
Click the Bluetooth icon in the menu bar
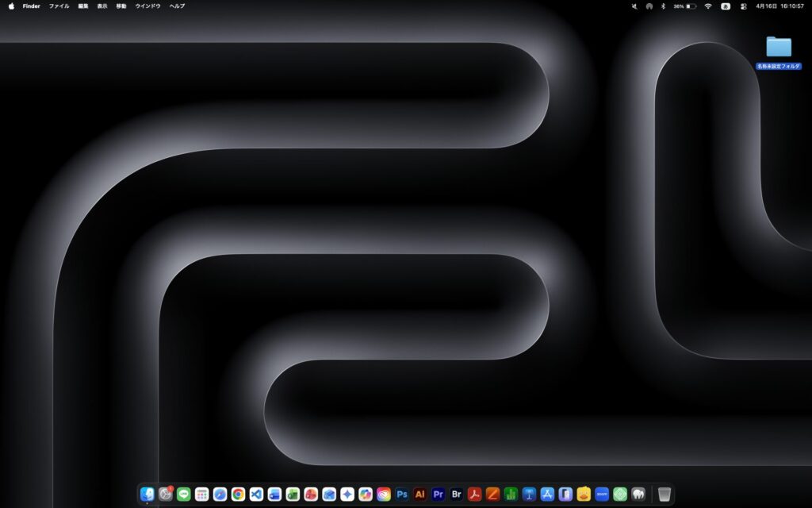[663, 6]
